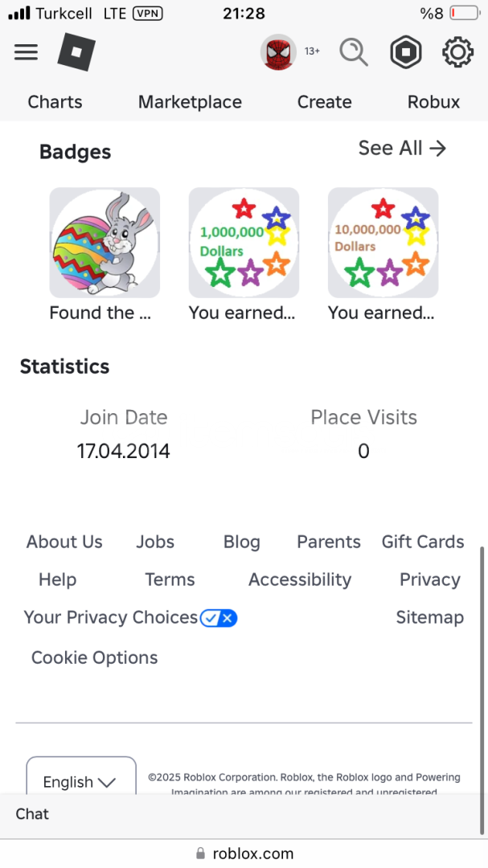Image resolution: width=488 pixels, height=868 pixels.
Task: Visit the Accessibility footer link
Action: [300, 579]
